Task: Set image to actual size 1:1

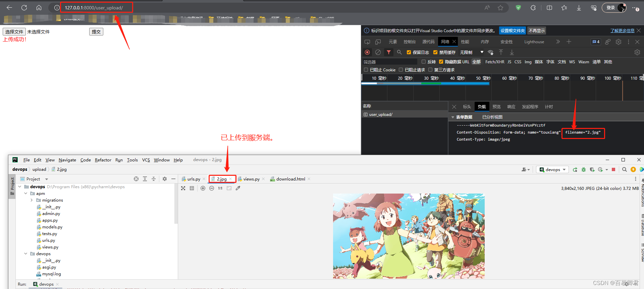Action: [220, 188]
